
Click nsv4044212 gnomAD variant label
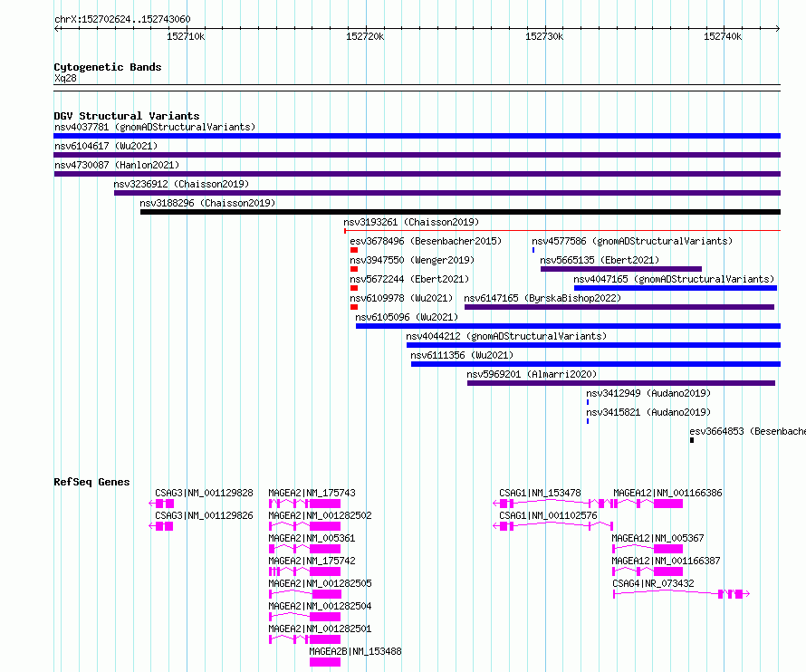point(506,336)
